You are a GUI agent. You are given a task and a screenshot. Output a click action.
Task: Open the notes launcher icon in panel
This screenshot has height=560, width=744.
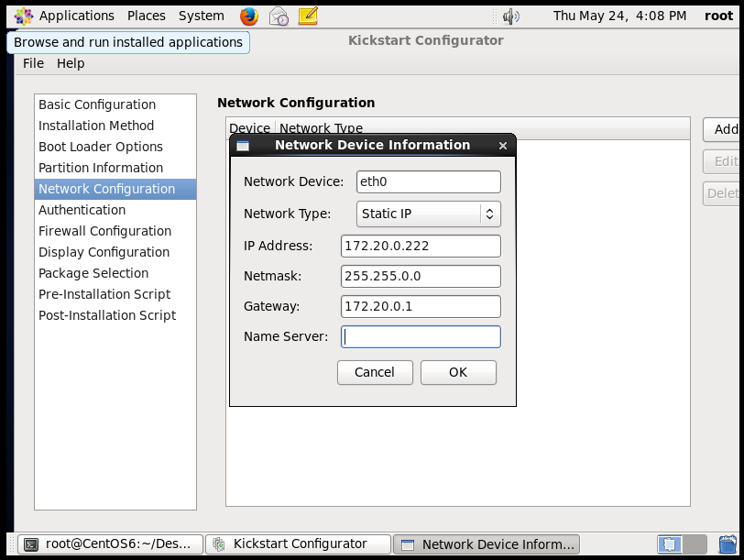pyautogui.click(x=308, y=16)
